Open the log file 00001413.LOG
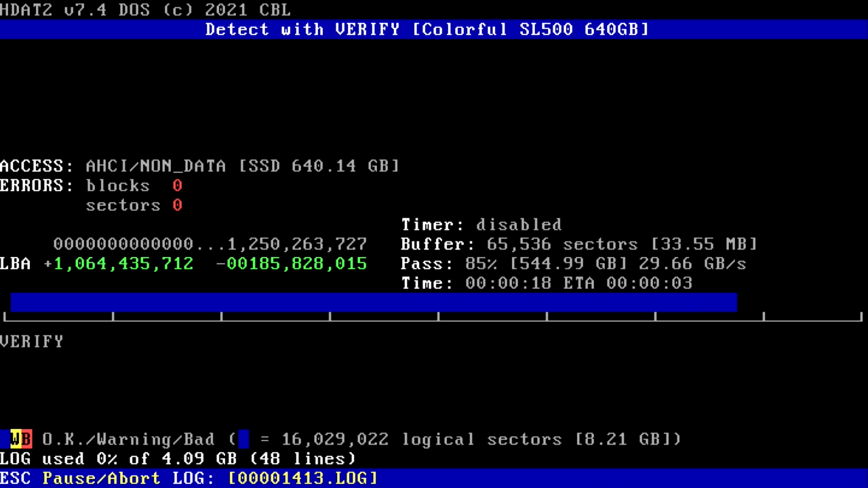 (x=303, y=478)
